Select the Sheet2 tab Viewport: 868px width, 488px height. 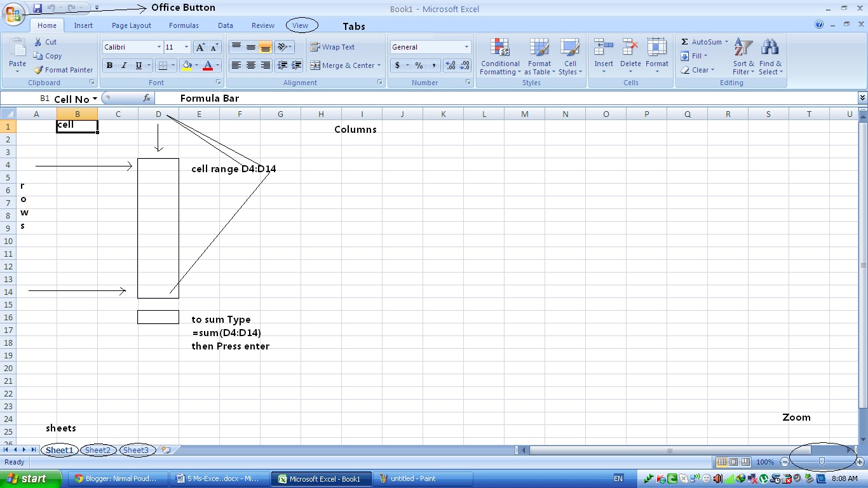pyautogui.click(x=97, y=450)
